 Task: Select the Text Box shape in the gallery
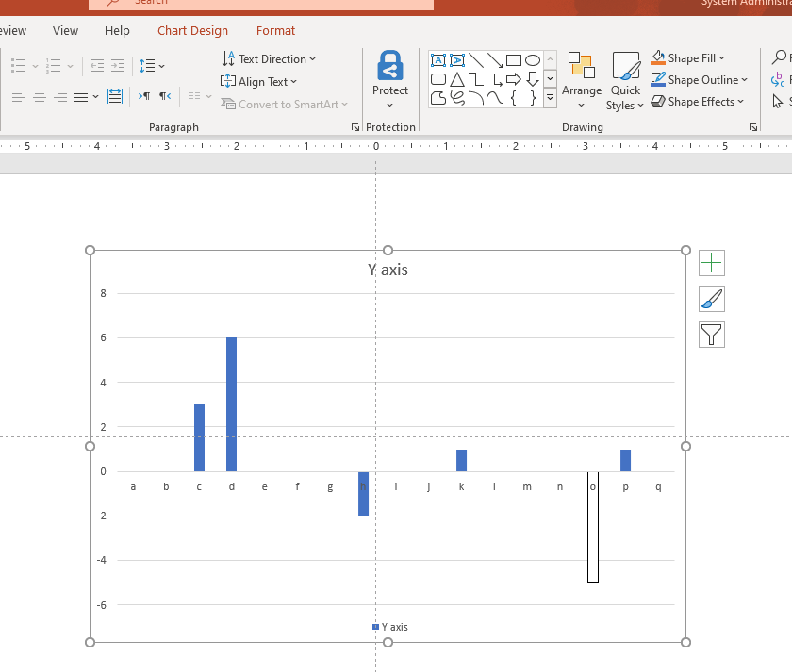click(x=437, y=60)
